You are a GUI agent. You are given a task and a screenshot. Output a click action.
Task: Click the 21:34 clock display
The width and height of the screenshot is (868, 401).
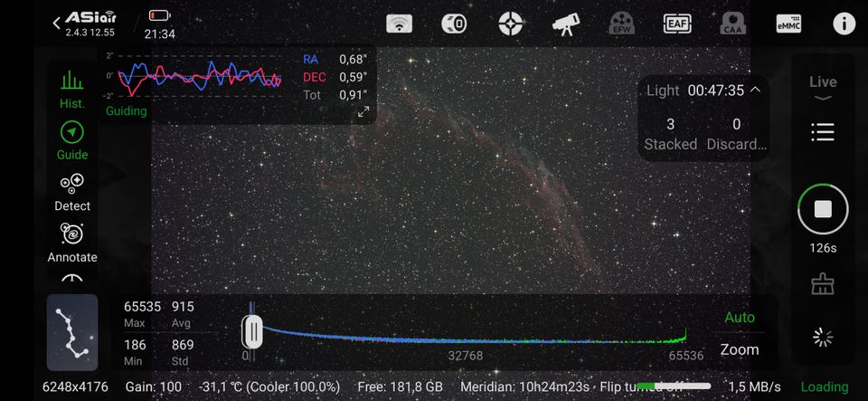click(x=160, y=34)
